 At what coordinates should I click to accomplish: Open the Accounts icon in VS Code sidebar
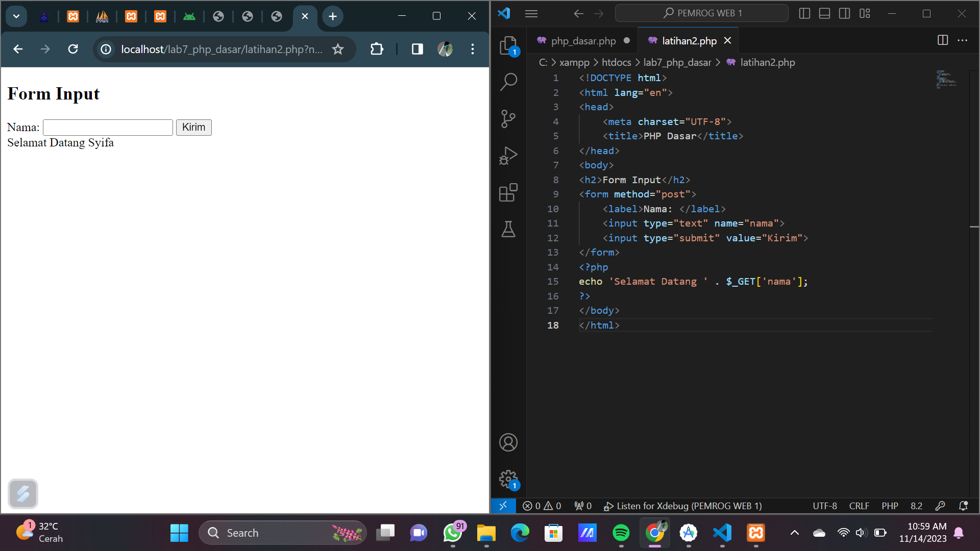508,442
